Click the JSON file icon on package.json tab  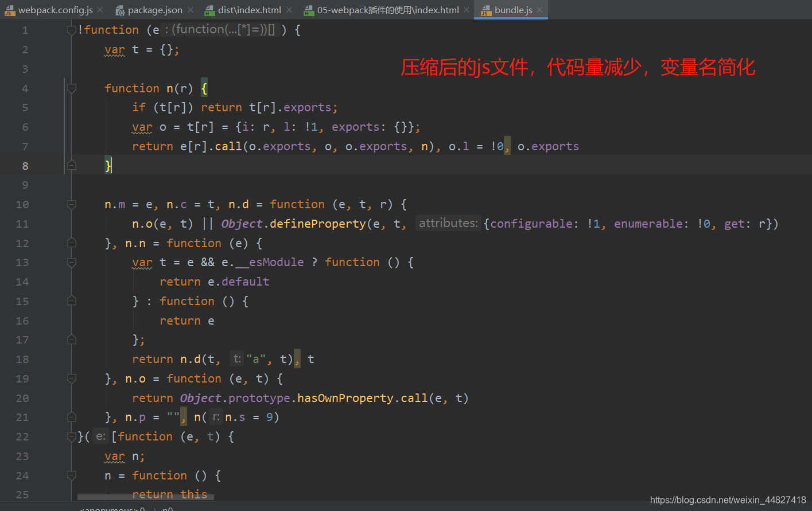point(120,10)
